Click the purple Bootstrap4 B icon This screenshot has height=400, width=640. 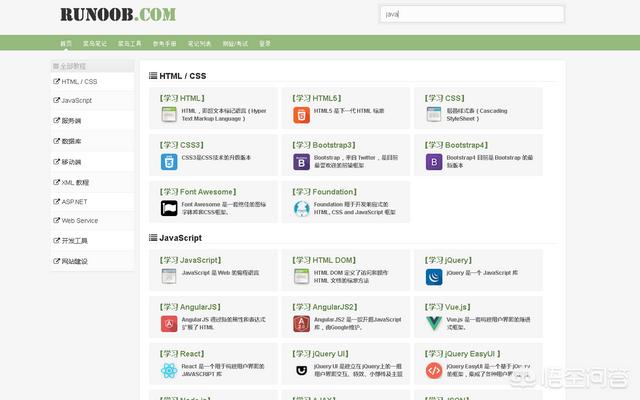[434, 162]
